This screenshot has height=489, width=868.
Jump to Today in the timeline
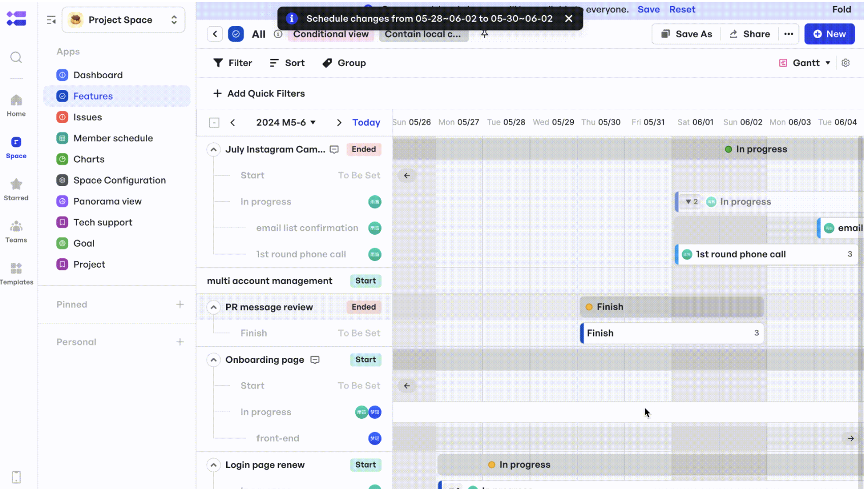[366, 123]
